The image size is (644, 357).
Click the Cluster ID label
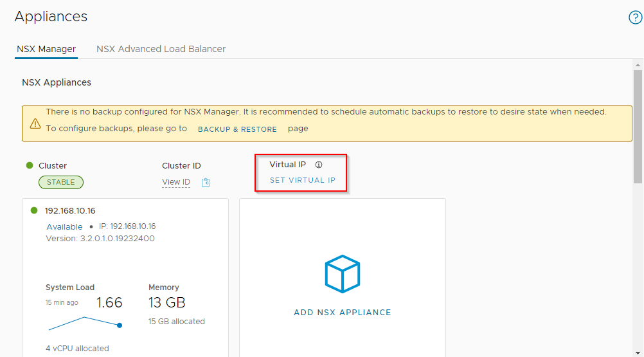[x=181, y=165]
